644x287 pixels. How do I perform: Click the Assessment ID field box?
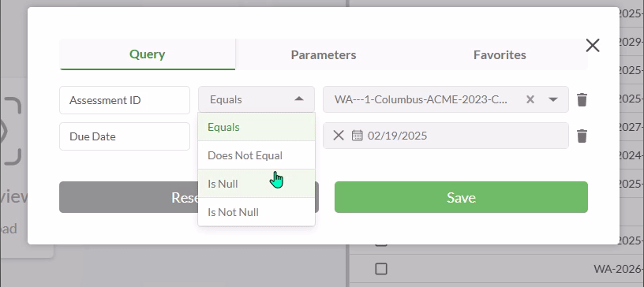125,100
